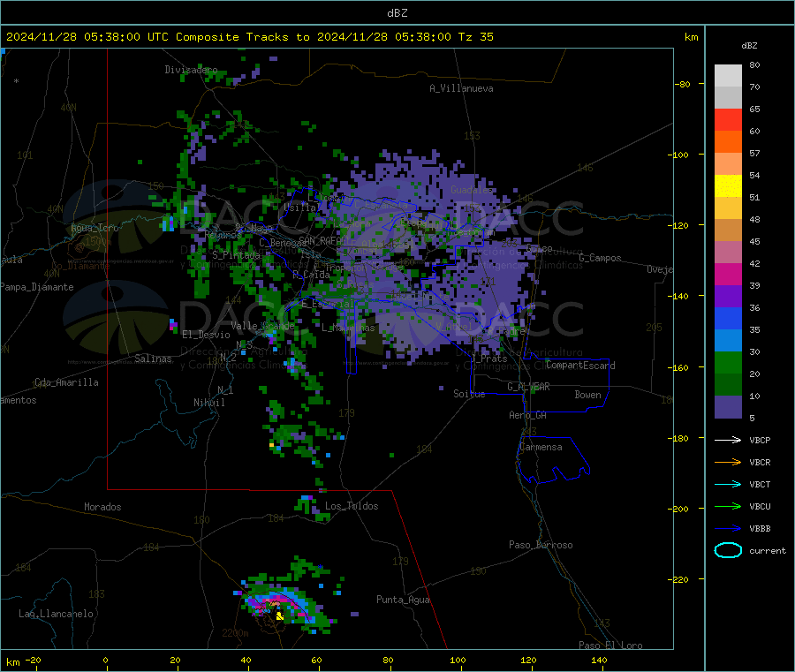795x672 pixels.
Task: Click the El_Desvio map label
Action: [x=206, y=335]
